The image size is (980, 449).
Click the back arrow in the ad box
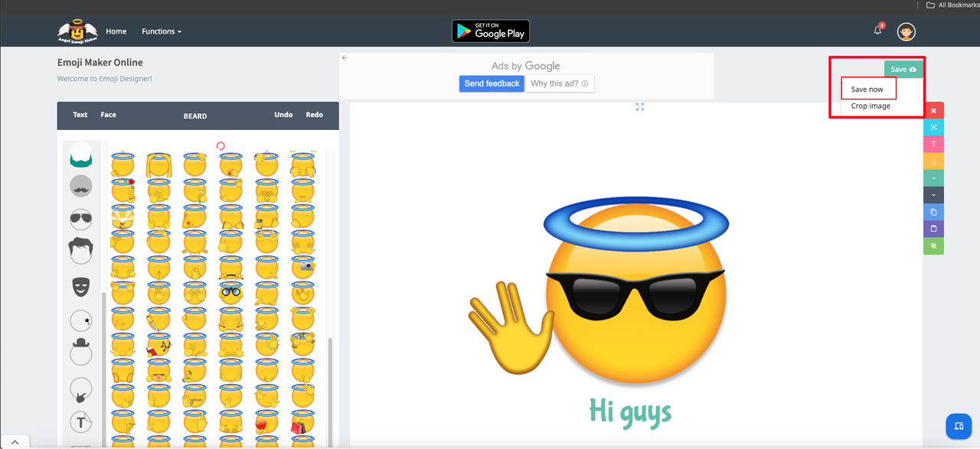[345, 58]
